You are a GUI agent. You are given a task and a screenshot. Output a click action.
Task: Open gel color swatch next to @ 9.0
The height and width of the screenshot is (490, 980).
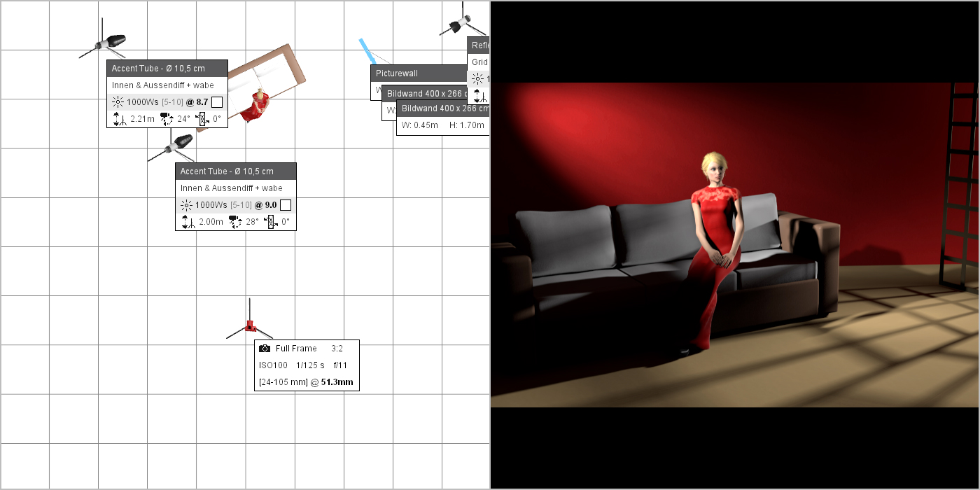pos(286,205)
